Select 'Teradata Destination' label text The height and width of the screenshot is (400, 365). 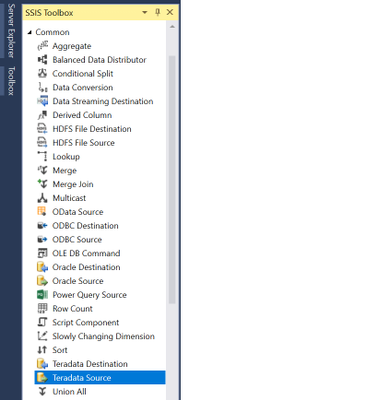[90, 364]
